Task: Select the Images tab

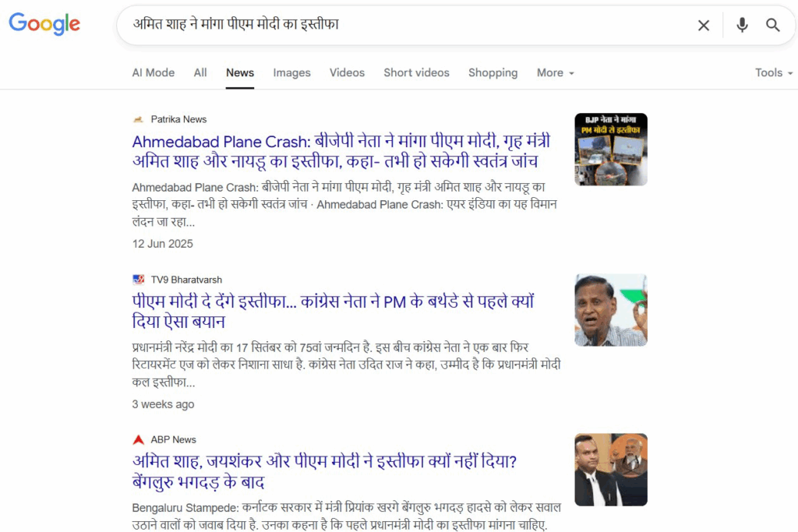Action: pyautogui.click(x=291, y=72)
